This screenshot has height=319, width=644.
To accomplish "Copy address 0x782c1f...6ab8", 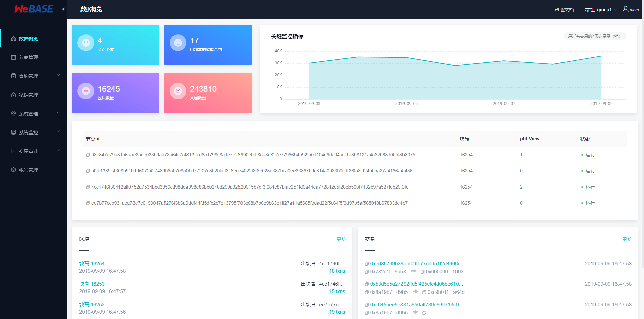I will (x=367, y=272).
